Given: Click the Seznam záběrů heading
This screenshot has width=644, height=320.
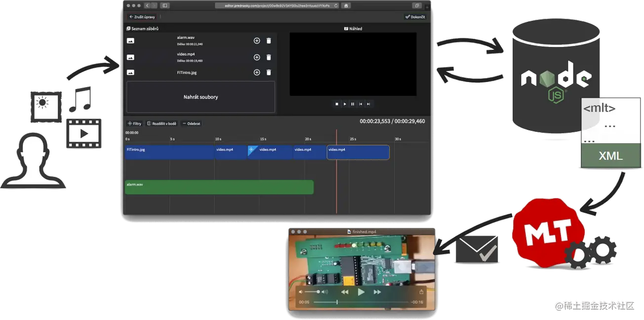Looking at the screenshot, I should coord(142,29).
